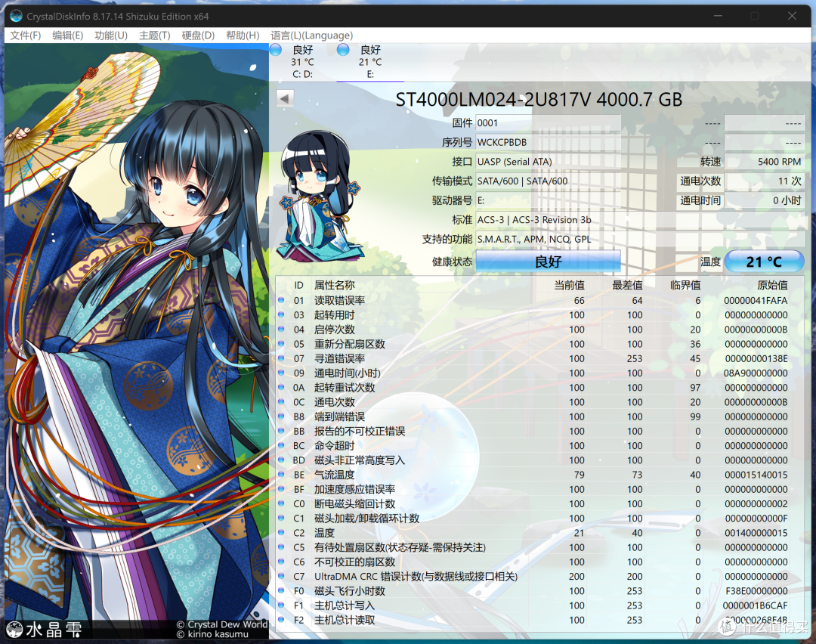Click the 临界值 column header
Screen dimensions: 816x644
pos(685,285)
